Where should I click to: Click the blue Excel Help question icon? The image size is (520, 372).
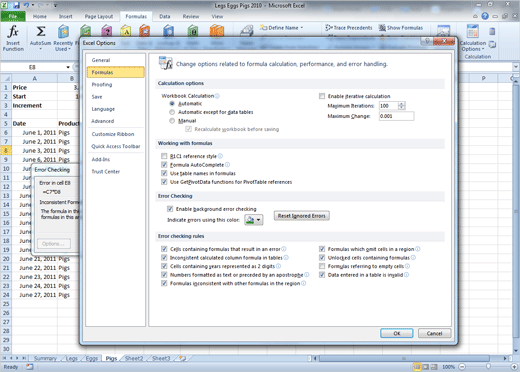point(485,16)
